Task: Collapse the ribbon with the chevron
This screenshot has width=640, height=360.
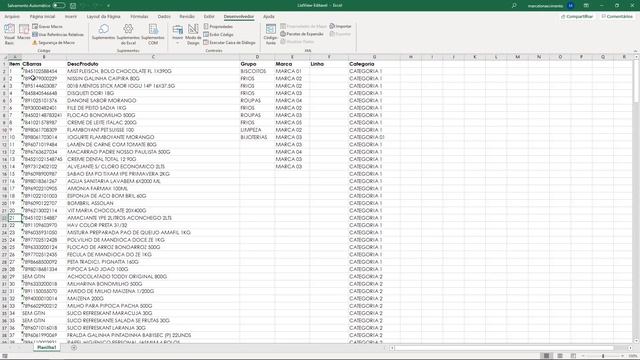Action: tap(635, 51)
